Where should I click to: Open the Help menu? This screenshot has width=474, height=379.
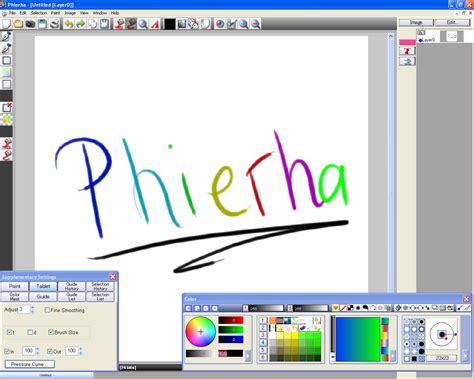coord(115,13)
